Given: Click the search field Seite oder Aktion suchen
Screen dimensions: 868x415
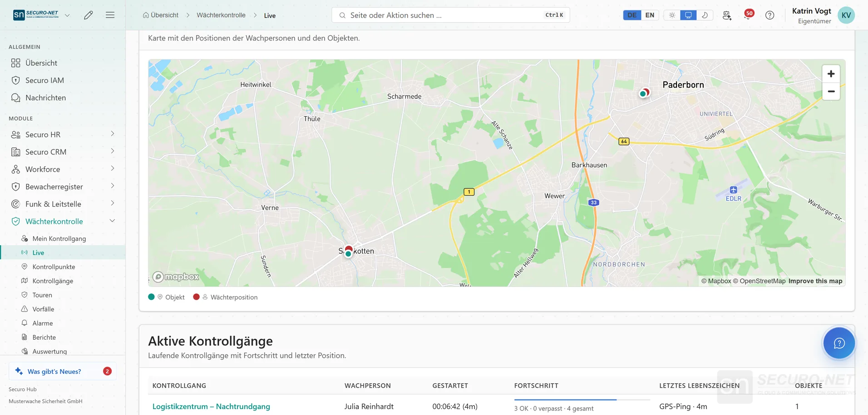Looking at the screenshot, I should pyautogui.click(x=450, y=15).
